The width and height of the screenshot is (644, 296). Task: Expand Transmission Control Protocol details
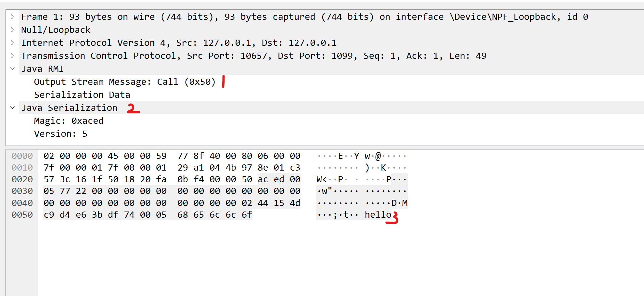click(x=12, y=56)
